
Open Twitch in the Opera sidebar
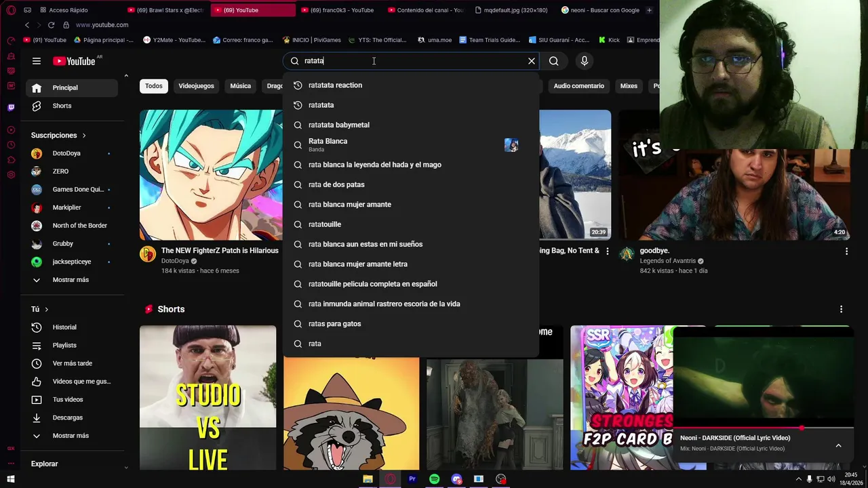click(11, 107)
